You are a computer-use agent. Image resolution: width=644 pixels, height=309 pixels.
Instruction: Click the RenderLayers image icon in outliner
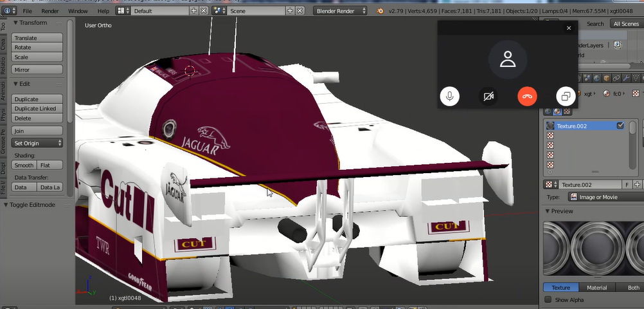click(617, 45)
